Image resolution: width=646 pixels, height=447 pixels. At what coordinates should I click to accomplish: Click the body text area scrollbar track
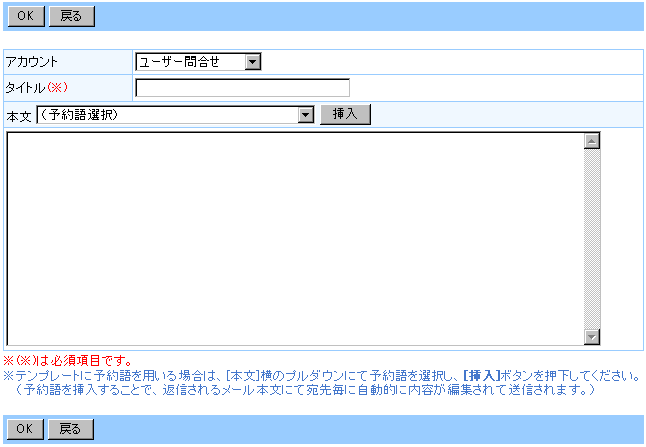(592, 240)
